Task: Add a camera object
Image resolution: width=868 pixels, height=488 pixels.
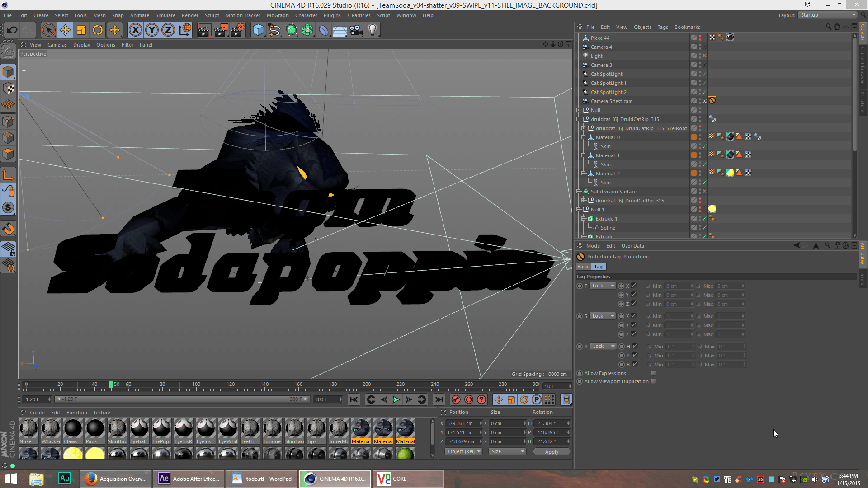Action: point(356,30)
